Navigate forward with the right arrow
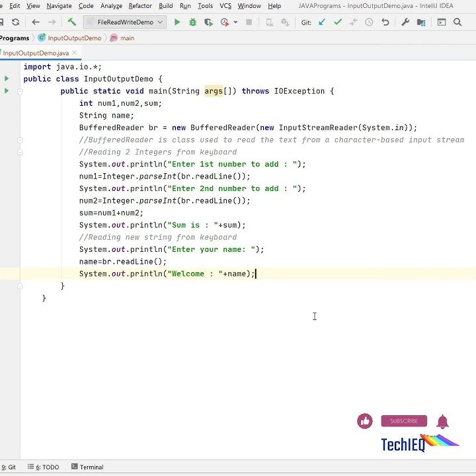The height and width of the screenshot is (476, 476). [52, 22]
